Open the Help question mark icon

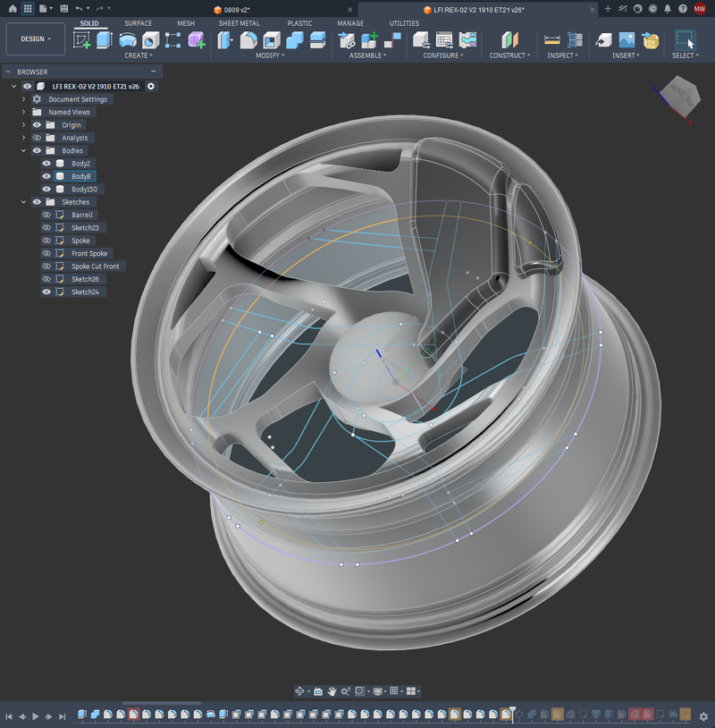coord(683,8)
